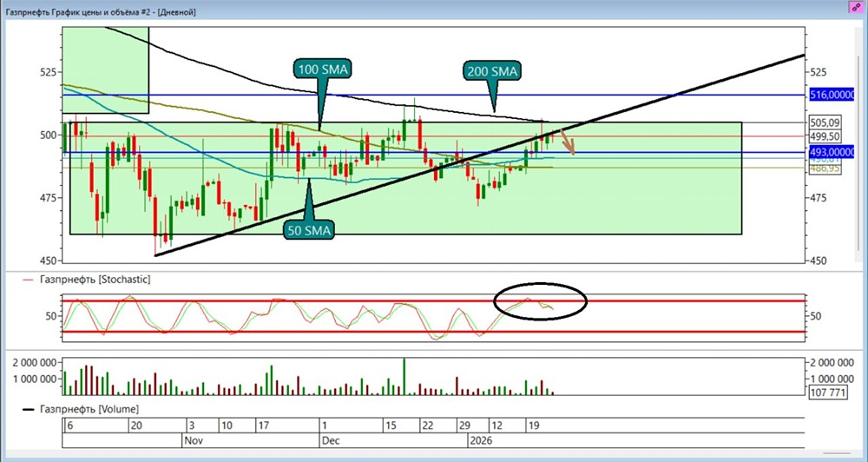Click the 200 SMA callout label
Viewport: 868px width, 462px height.
(491, 71)
